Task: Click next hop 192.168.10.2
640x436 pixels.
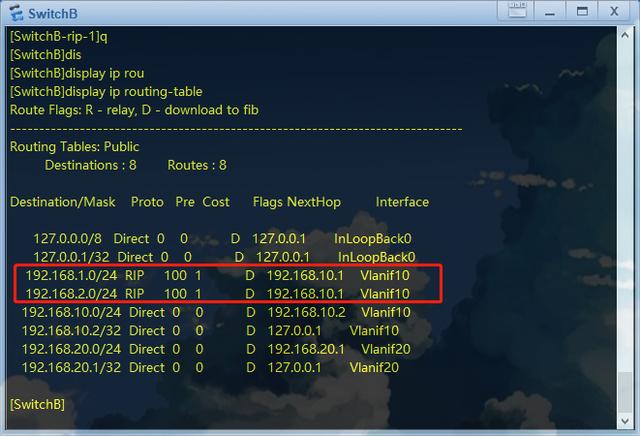Action: coord(307,313)
